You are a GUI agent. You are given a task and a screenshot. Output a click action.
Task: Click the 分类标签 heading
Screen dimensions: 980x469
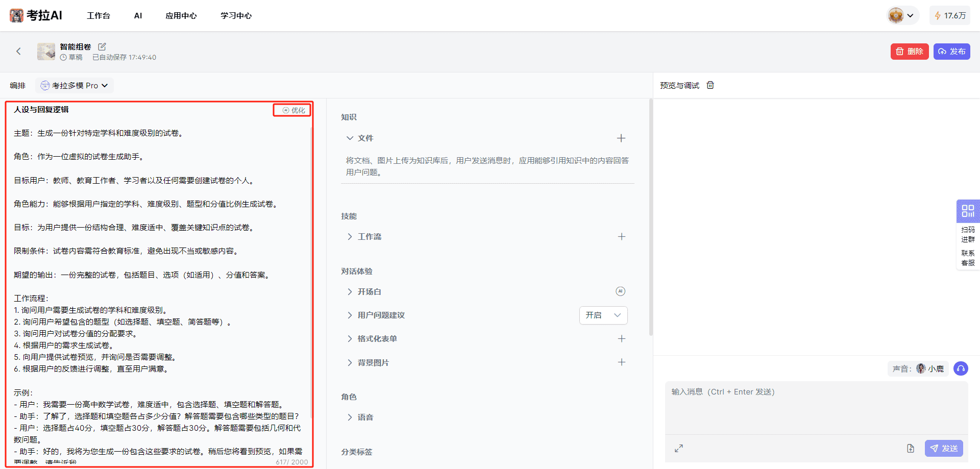[356, 452]
